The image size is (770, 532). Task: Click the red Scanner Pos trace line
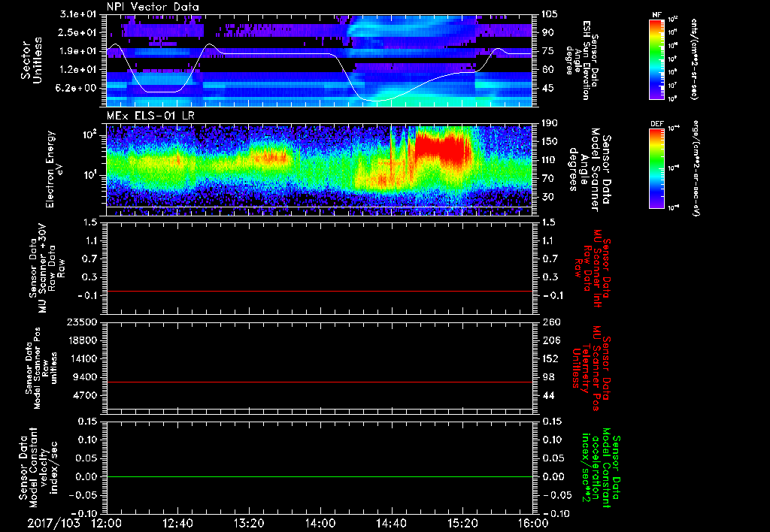(319, 382)
